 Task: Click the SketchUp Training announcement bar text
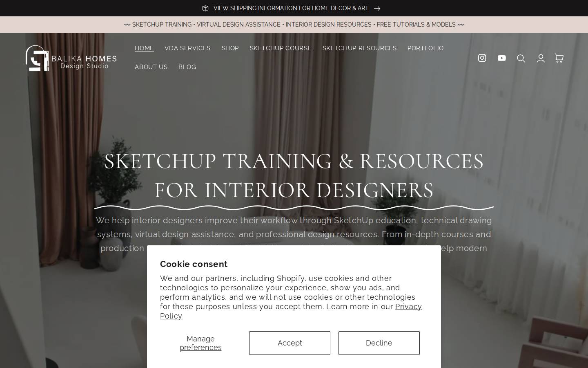coord(294,25)
